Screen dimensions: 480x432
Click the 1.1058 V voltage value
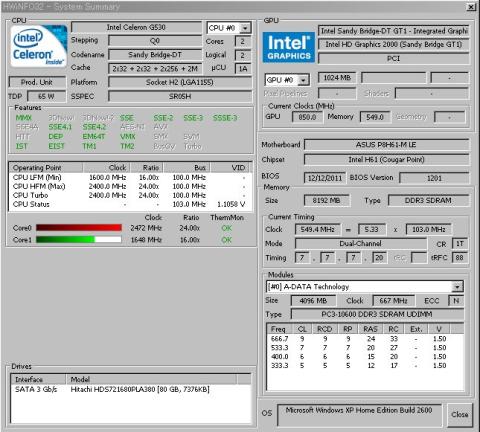(x=231, y=204)
